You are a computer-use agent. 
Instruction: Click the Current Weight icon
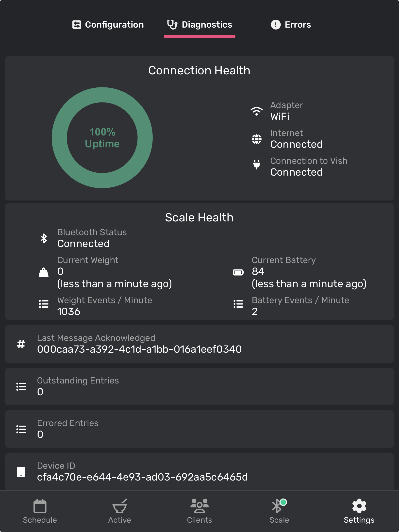tap(44, 272)
